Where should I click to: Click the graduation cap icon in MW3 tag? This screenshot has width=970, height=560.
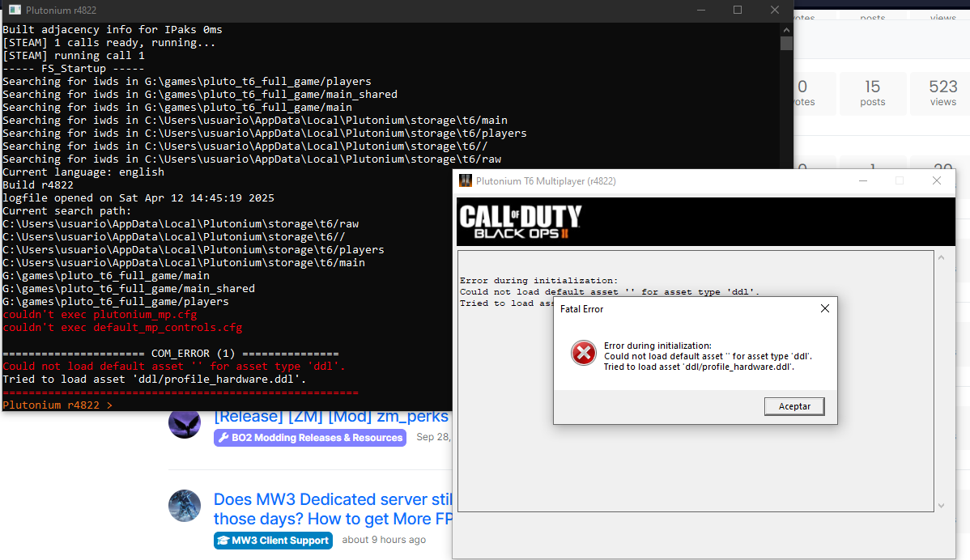coord(223,541)
